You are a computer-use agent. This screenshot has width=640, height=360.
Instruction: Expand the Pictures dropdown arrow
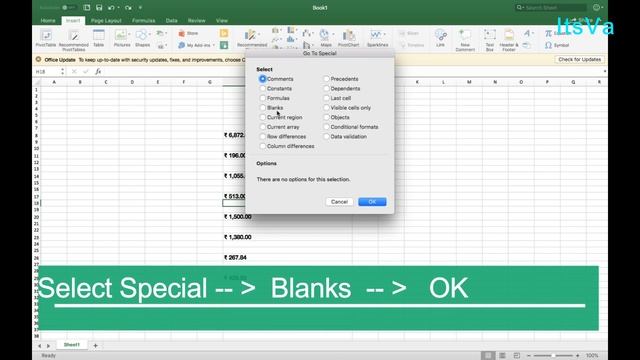129,34
